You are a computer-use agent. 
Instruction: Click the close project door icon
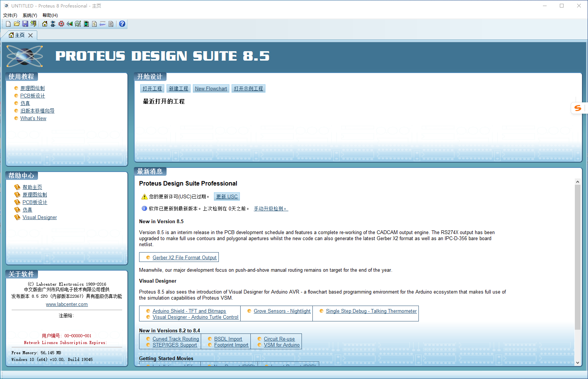(x=33, y=24)
